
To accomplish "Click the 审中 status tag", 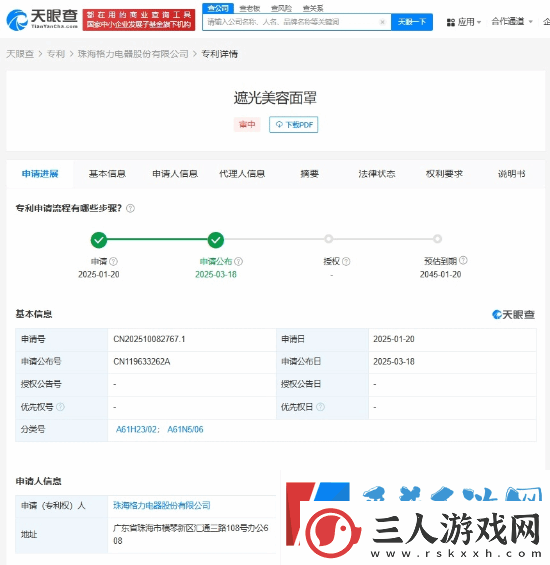I will [247, 125].
